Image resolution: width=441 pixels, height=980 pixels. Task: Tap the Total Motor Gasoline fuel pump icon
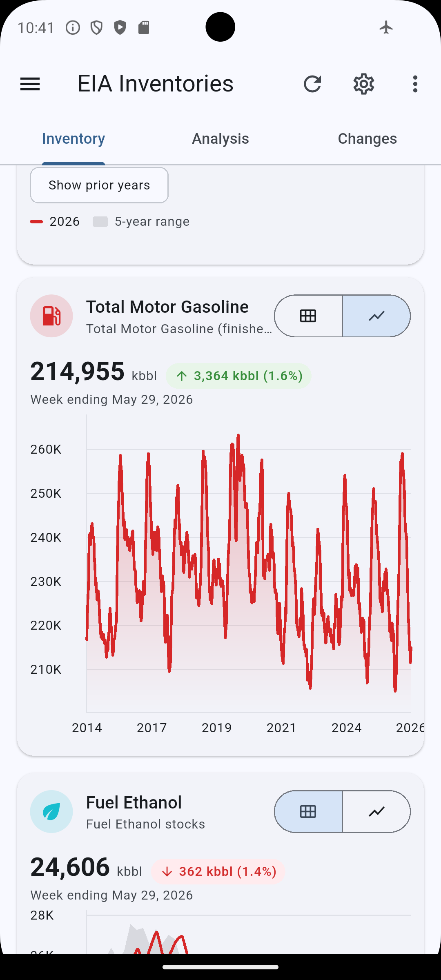coord(51,316)
